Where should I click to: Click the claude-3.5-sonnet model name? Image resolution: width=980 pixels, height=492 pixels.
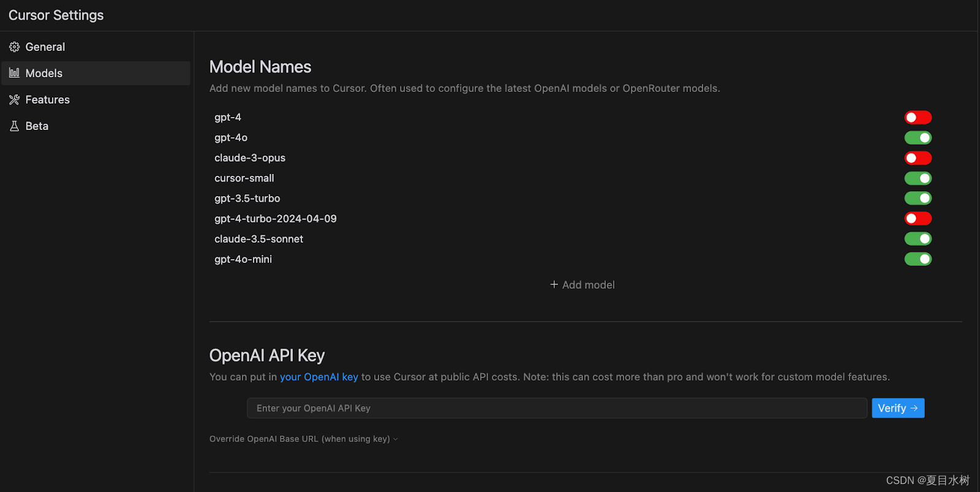click(259, 239)
